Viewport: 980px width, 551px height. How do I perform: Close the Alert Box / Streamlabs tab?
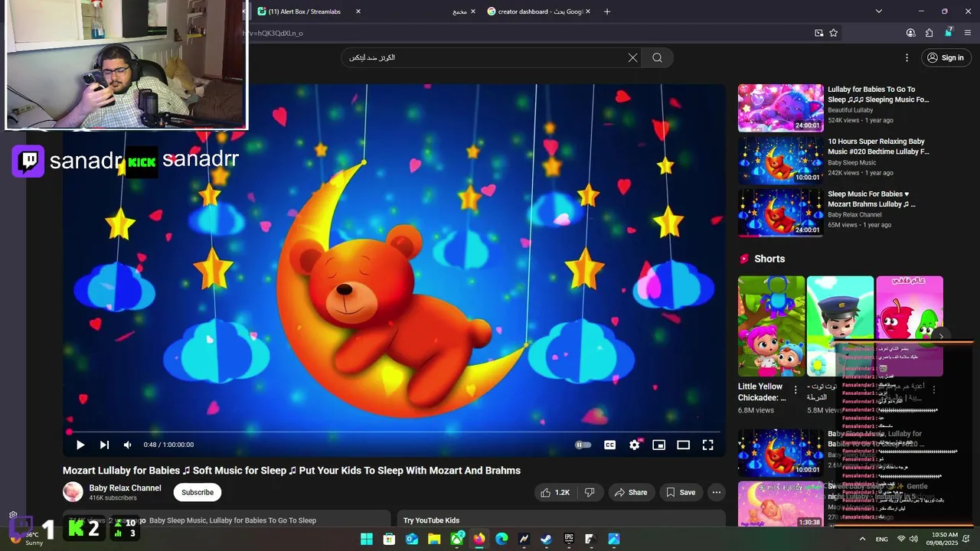pos(358,11)
